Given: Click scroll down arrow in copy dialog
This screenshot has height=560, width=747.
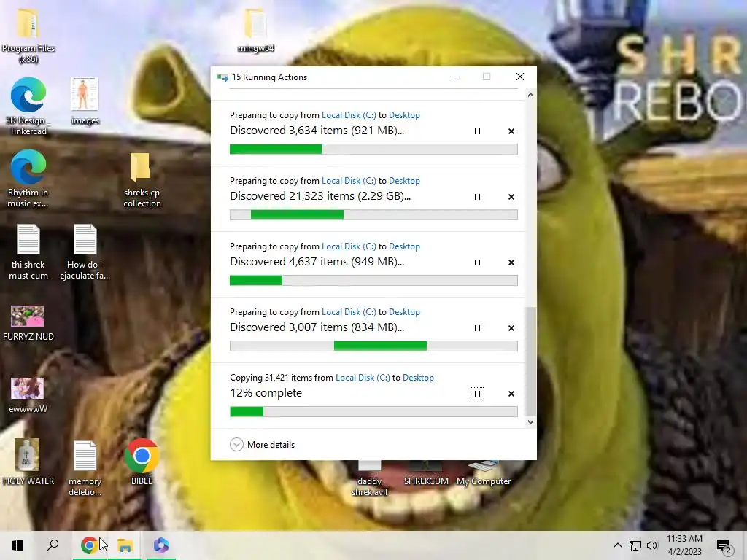Looking at the screenshot, I should 530,422.
